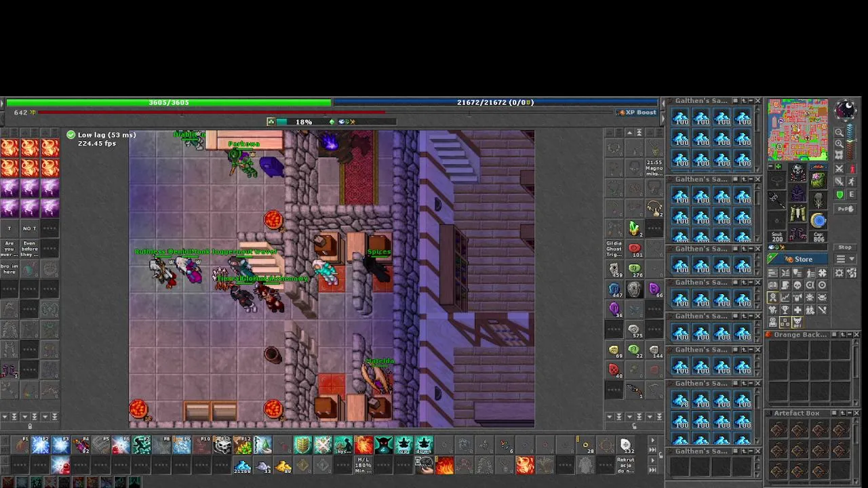This screenshot has height=488, width=868.
Task: Click the weapon slot in inventory
Action: click(776, 200)
